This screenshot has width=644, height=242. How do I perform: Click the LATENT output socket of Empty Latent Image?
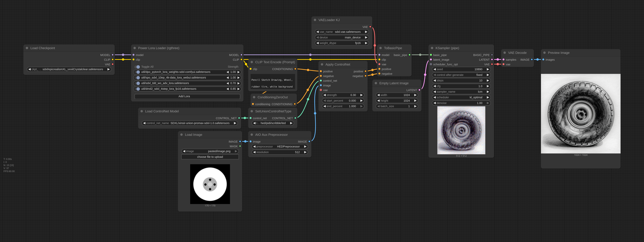pos(419,90)
